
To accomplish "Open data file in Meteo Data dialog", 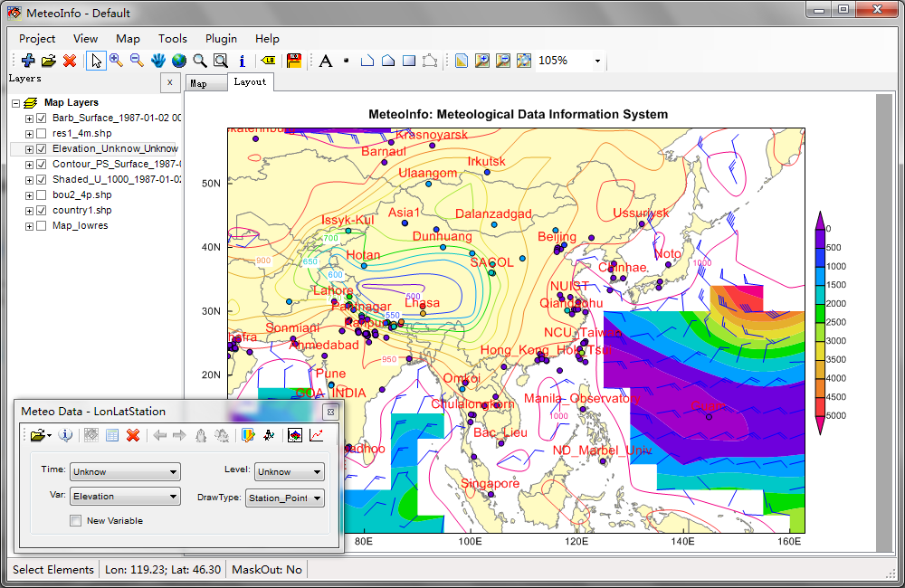I will pos(36,435).
